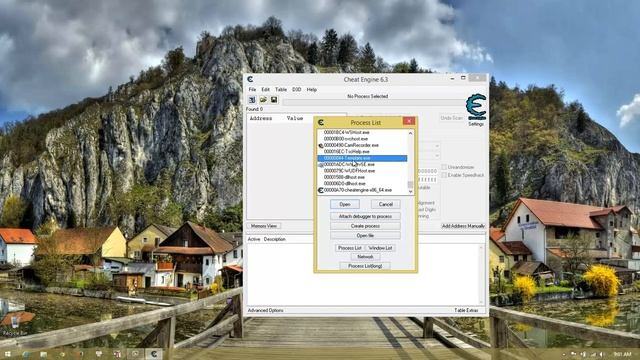Select the WSHost.exe process row at top
The image size is (640, 360).
click(x=362, y=133)
